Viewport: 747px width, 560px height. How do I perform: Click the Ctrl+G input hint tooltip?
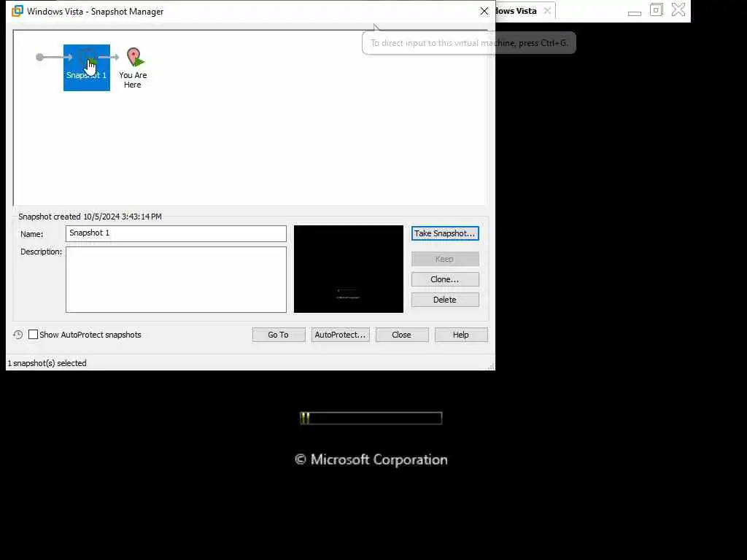click(469, 43)
